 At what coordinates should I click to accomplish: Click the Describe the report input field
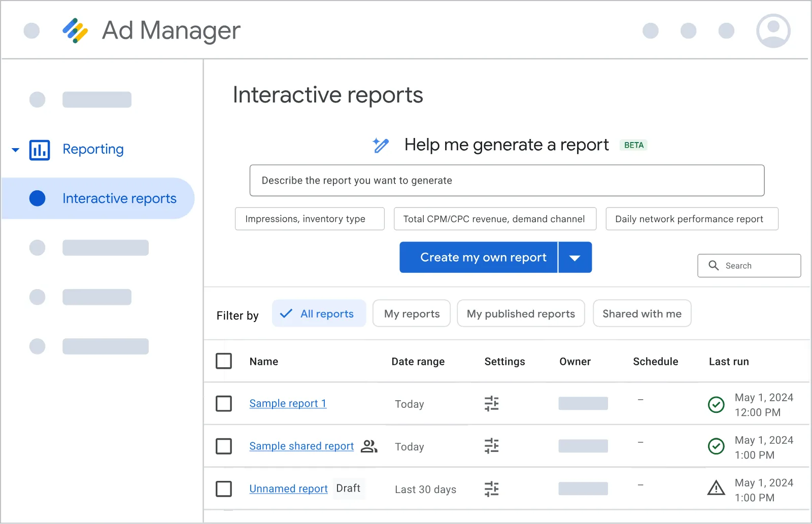(x=507, y=181)
